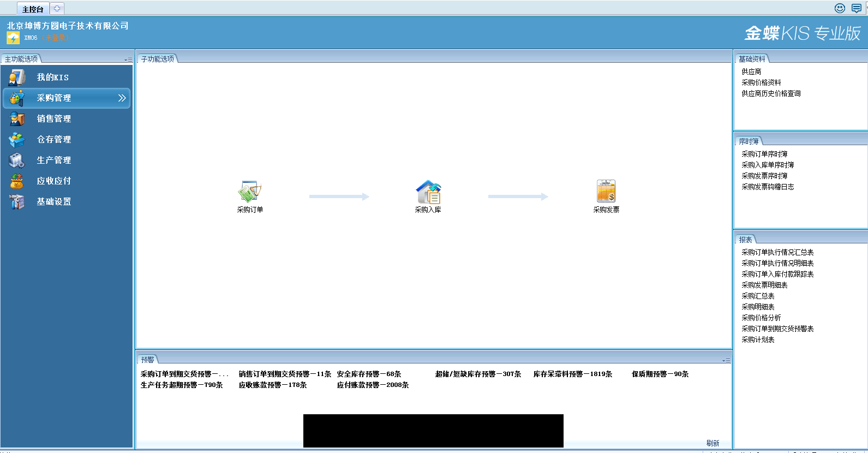Open the 供应商 supplier link
This screenshot has height=453, width=868.
point(751,72)
